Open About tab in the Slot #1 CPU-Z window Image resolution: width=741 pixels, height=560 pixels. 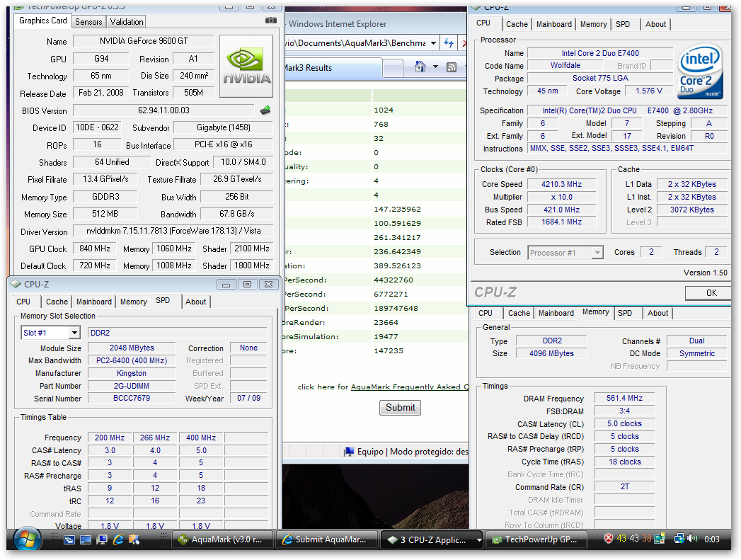click(x=195, y=302)
